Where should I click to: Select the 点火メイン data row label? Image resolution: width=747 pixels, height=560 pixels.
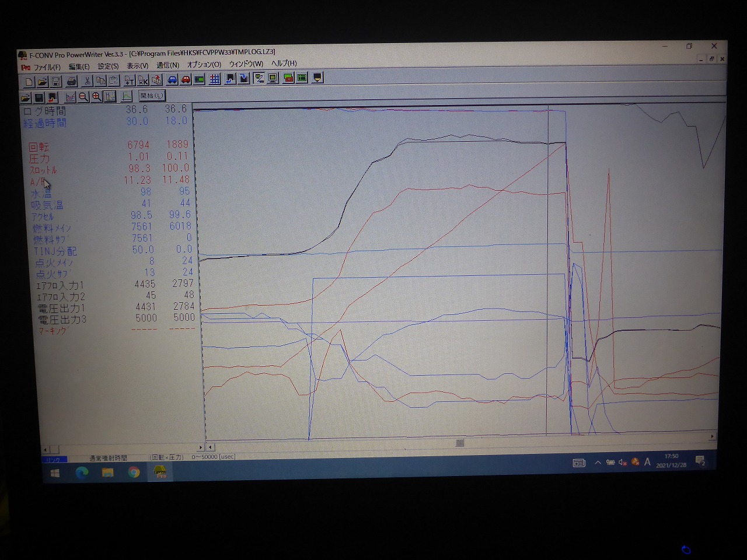coord(54,262)
